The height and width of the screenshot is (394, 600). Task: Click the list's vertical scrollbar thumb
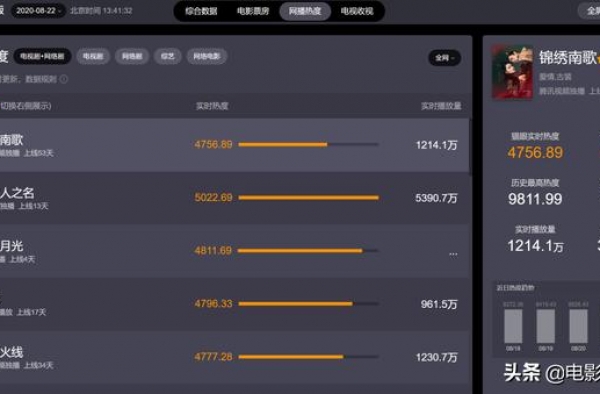[470, 147]
